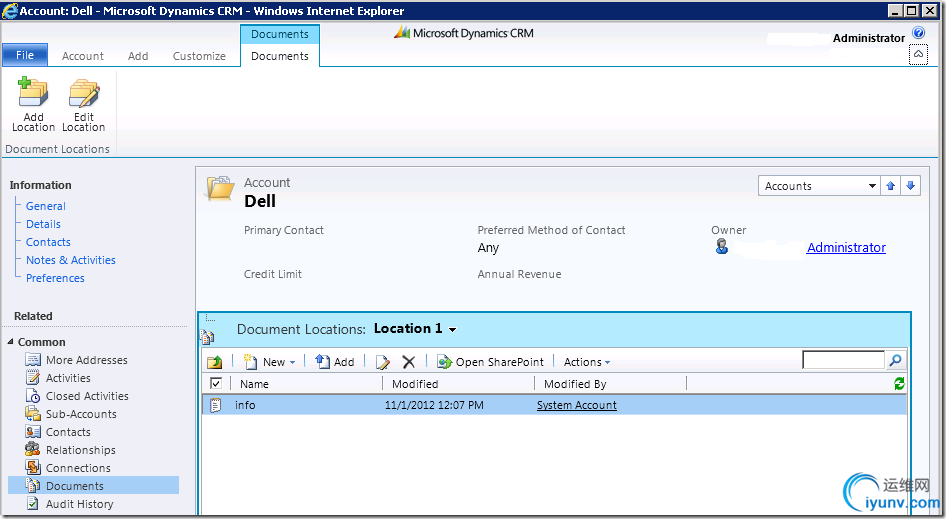
Task: Open the Administrator owner link
Action: [x=846, y=247]
